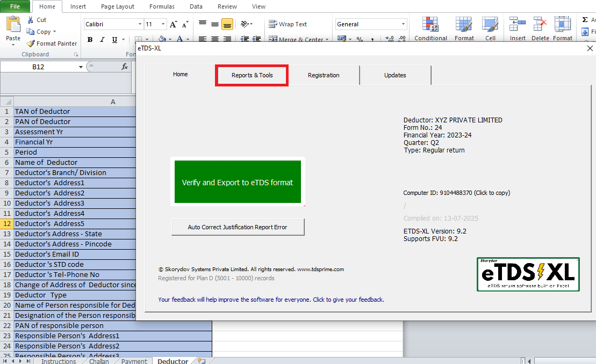Open Reports & Tools tab in eTDS-XL
Screen dimensions: 596x364
(252, 75)
